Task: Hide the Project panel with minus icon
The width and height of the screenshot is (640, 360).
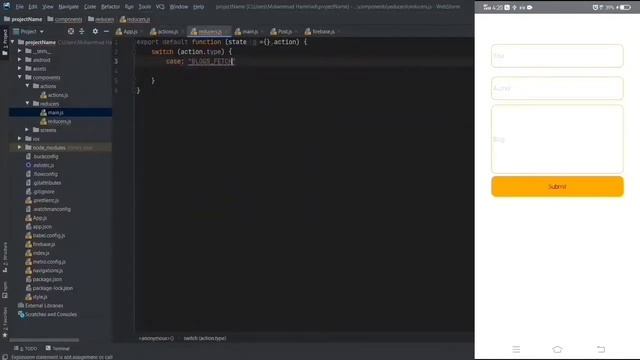Action: tap(106, 31)
